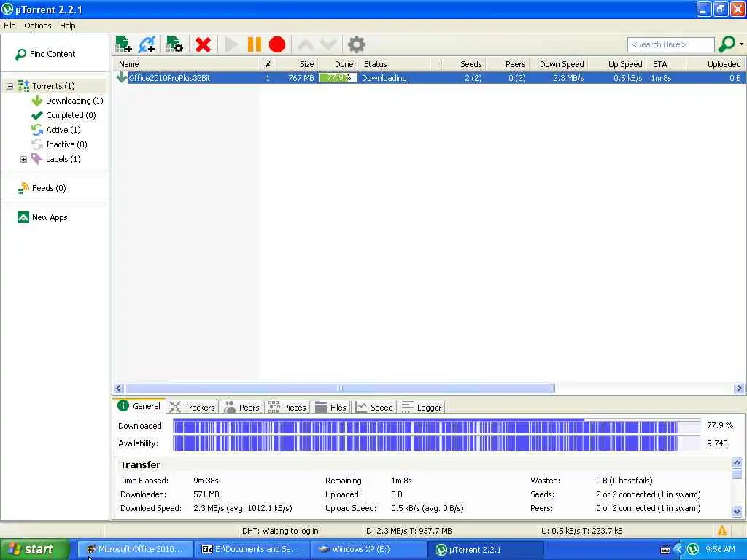This screenshot has height=560, width=747.
Task: Switch to the Peers tab
Action: pyautogui.click(x=242, y=408)
